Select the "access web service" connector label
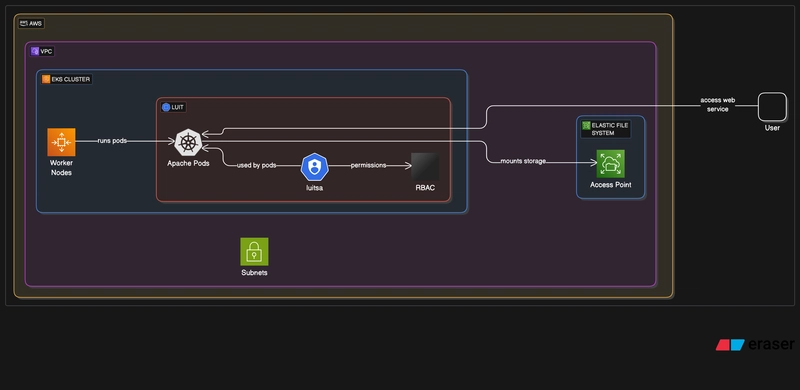This screenshot has height=390, width=800. pyautogui.click(x=717, y=105)
